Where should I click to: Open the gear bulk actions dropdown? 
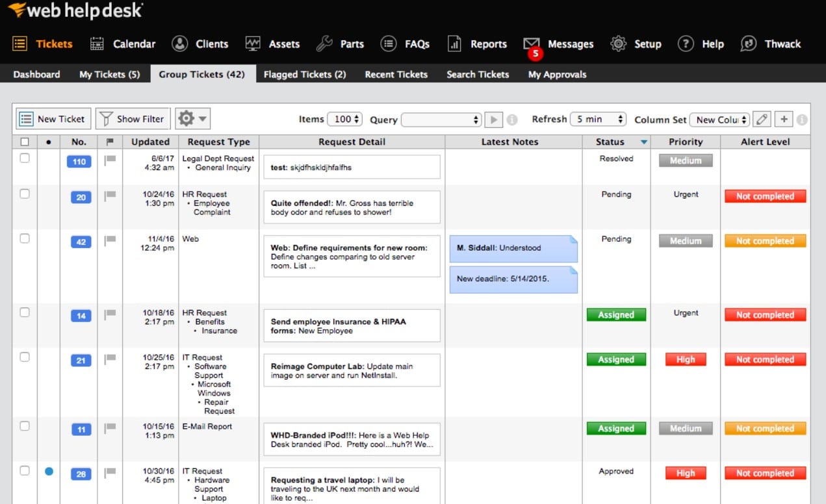point(193,119)
